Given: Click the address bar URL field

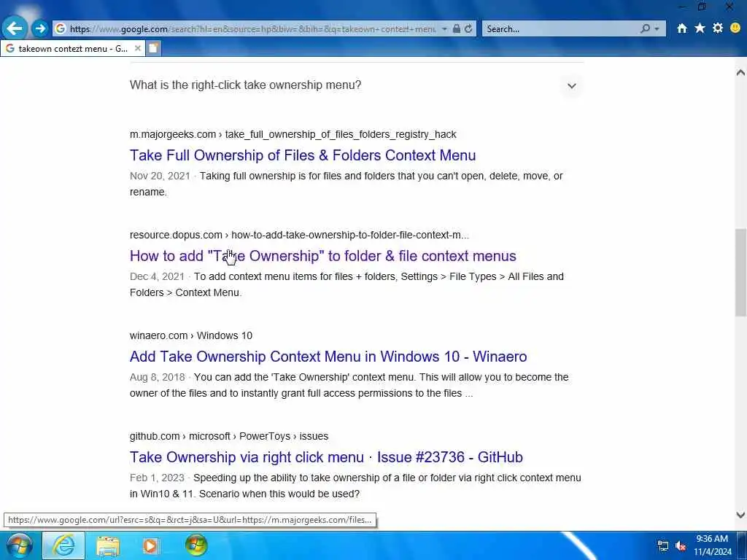Looking at the screenshot, I should [x=252, y=29].
